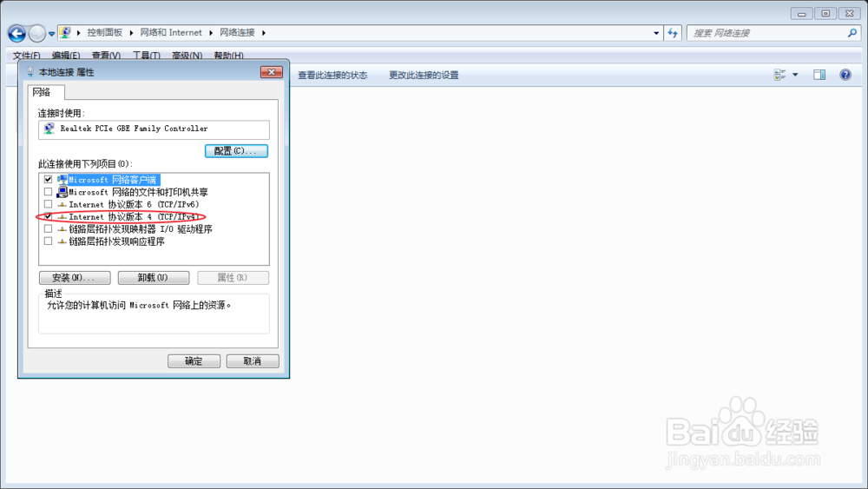Close the 本地连接 属性 dialog
Viewport: 868px width, 489px height.
271,72
